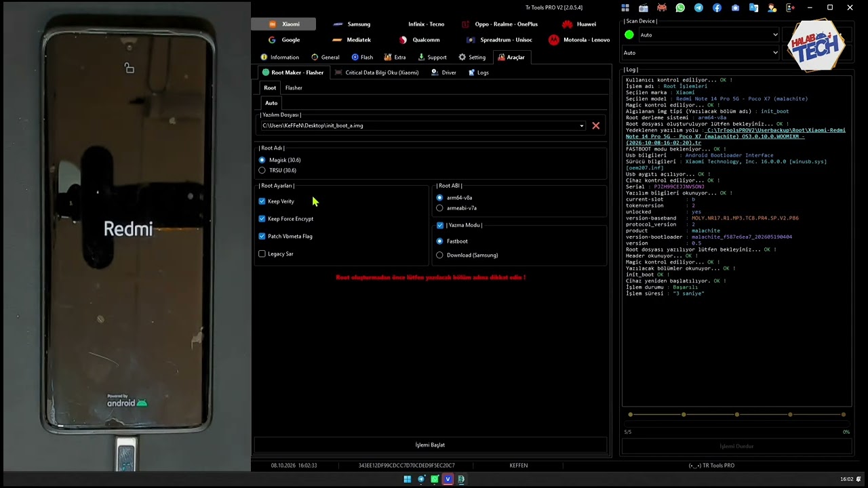Screen dimensions: 868x488
Task: Select the Motorola - Lenovo brand button
Action: [x=578, y=40]
